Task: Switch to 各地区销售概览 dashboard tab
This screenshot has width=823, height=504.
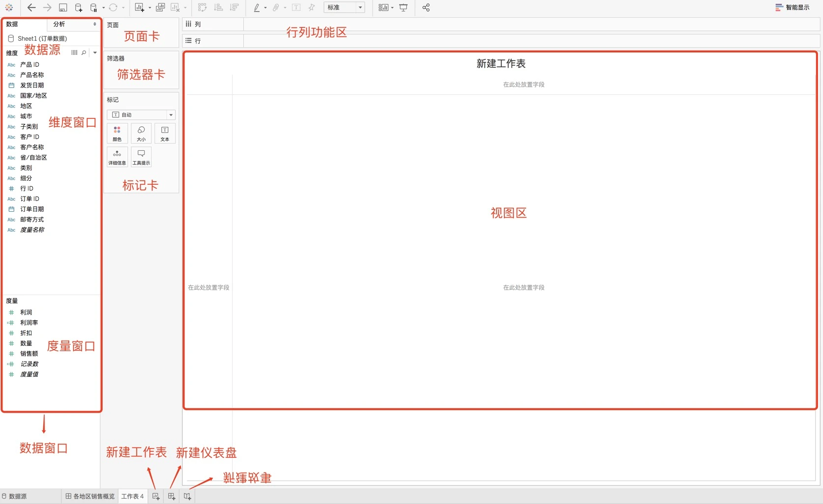Action: click(x=90, y=496)
